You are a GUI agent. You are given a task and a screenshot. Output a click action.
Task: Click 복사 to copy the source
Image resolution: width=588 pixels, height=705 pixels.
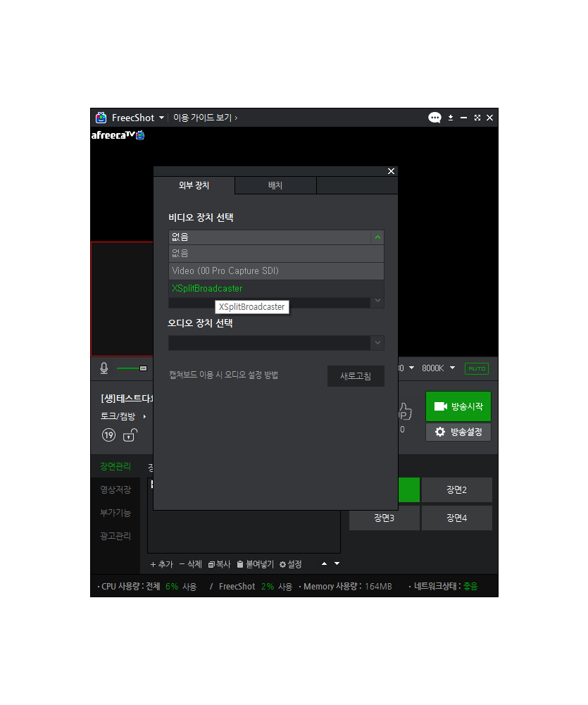(x=220, y=564)
